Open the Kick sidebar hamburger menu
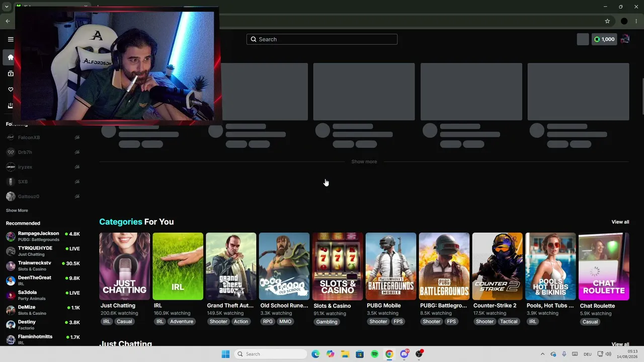The image size is (644, 362). click(x=10, y=39)
